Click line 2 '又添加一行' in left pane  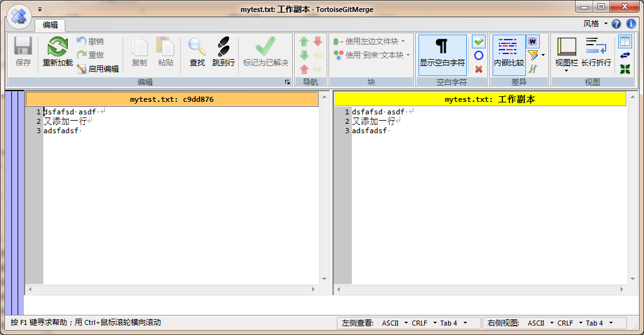point(65,121)
